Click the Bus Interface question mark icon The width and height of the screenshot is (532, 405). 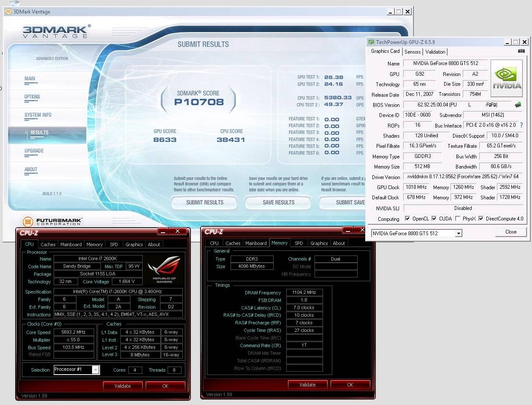(521, 125)
